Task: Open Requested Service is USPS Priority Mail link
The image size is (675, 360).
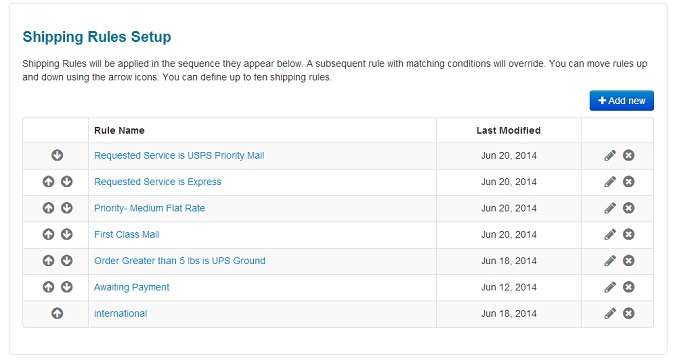Action: [x=179, y=155]
